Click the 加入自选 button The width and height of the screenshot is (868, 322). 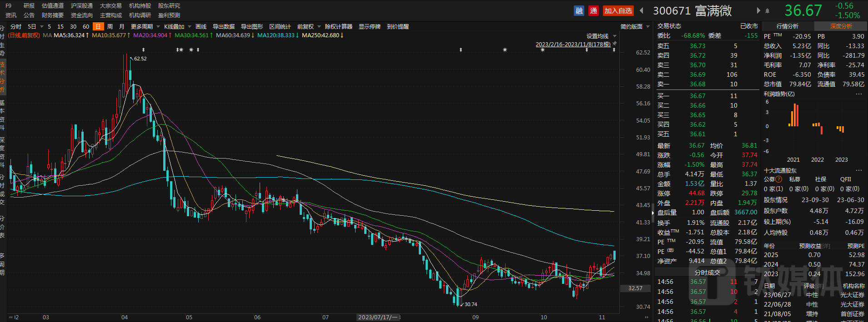tap(618, 11)
